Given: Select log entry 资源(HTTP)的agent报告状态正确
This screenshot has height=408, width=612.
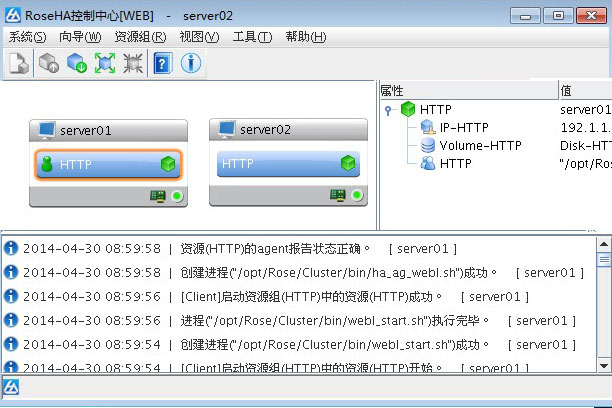Looking at the screenshot, I should [x=300, y=248].
